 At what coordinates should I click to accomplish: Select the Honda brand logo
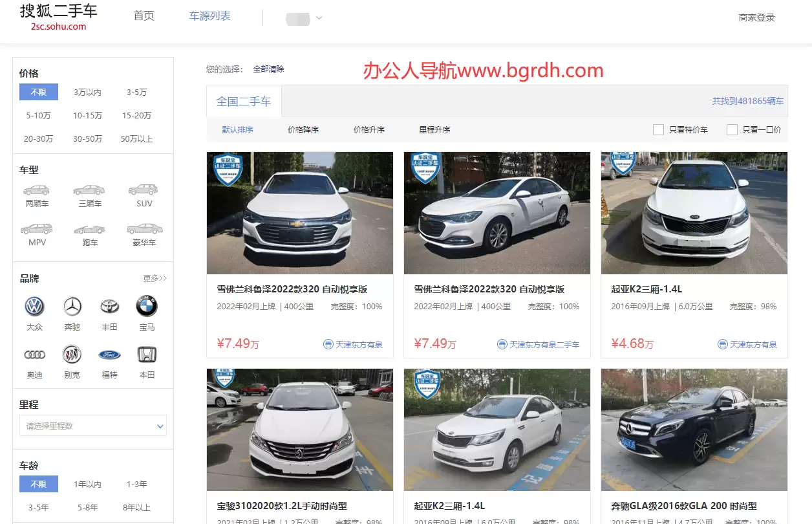pos(147,354)
